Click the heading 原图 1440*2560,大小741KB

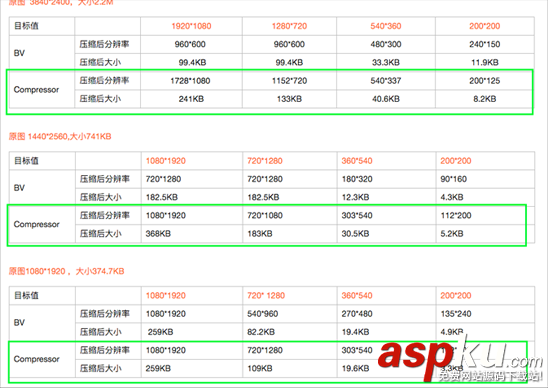60,136
